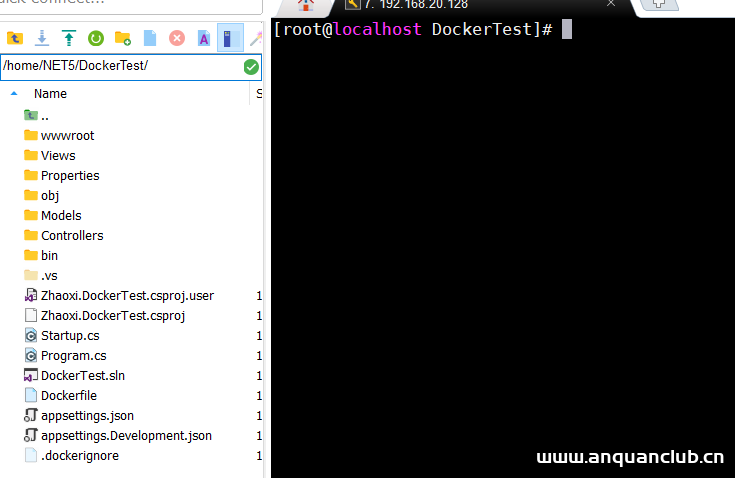
Task: Click the path validation green check icon
Action: [x=251, y=67]
